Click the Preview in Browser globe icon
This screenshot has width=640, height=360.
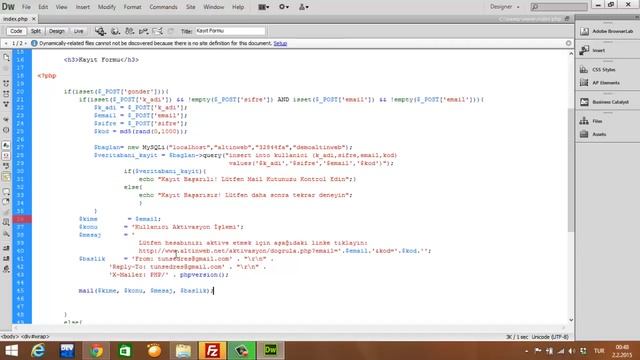coord(116,31)
